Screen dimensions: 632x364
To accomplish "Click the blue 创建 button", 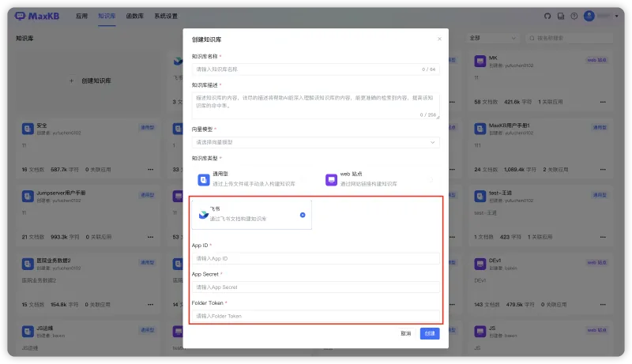I will 430,333.
